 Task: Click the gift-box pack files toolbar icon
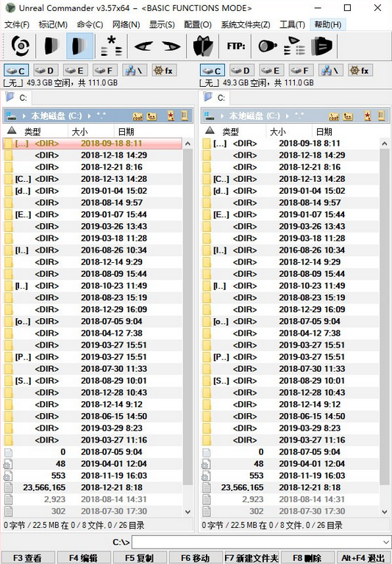pos(203,46)
